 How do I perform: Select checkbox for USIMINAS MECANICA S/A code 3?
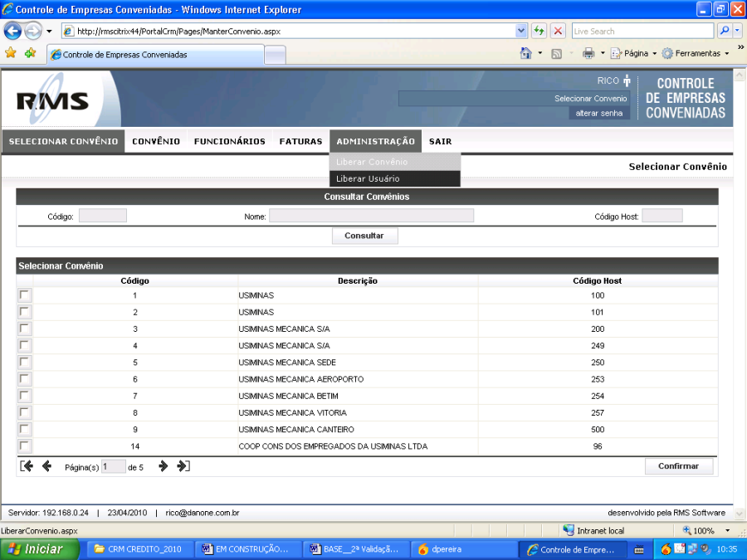coord(24,329)
